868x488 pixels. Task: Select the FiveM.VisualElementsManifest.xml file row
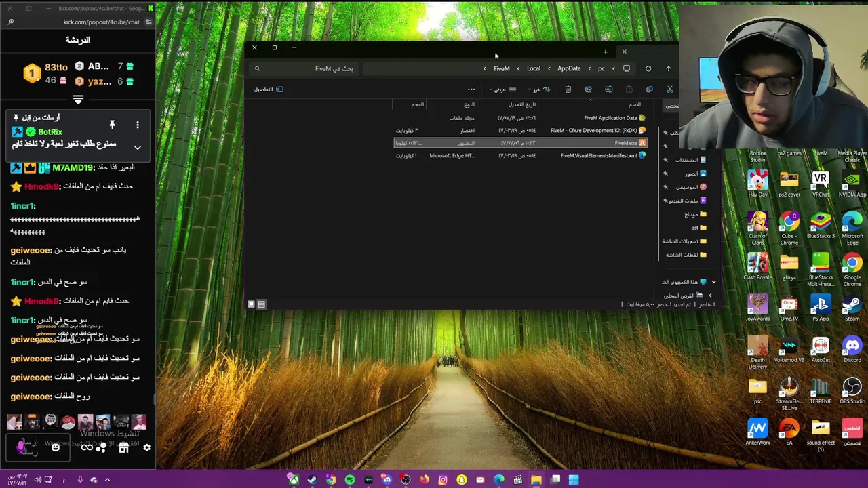(521, 156)
